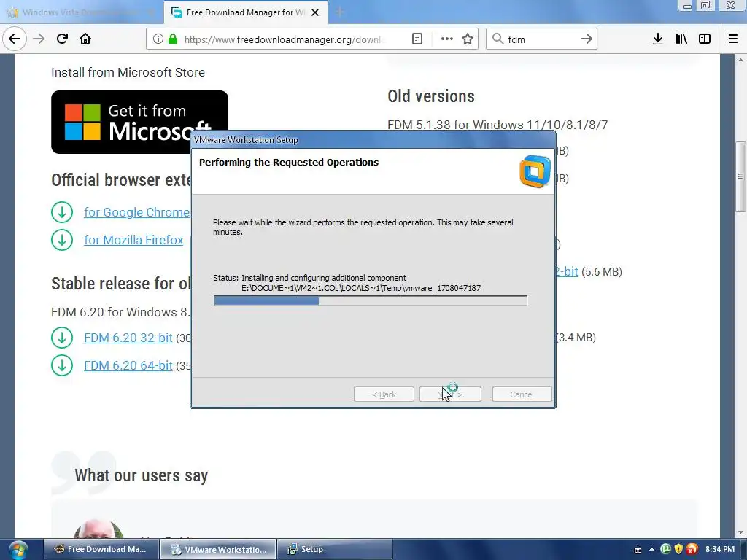Image resolution: width=747 pixels, height=560 pixels.
Task: Open a new tab with the plus button
Action: coord(339,12)
